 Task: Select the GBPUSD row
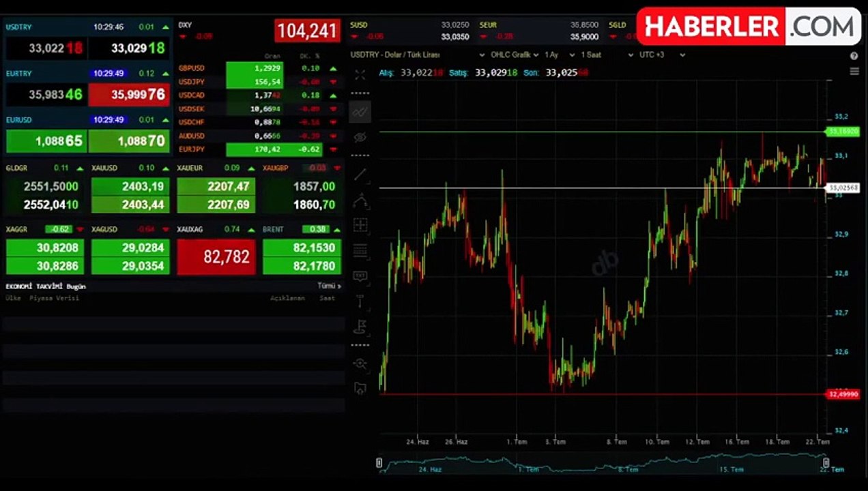coord(258,68)
